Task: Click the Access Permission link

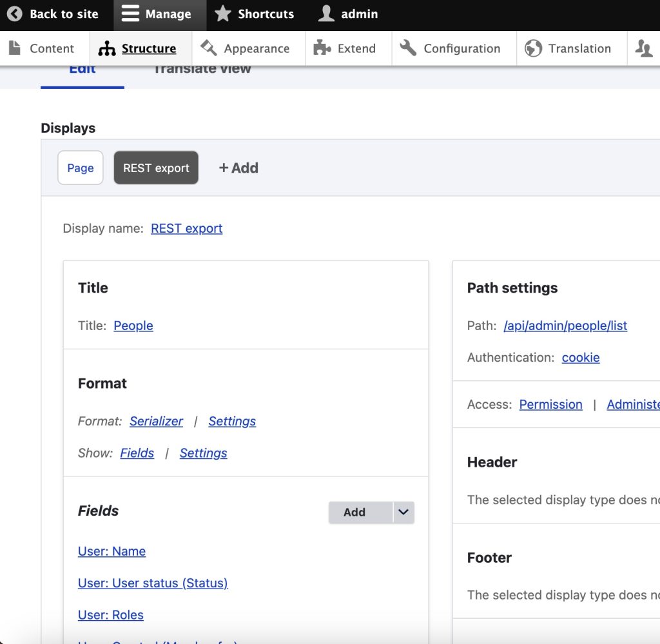Action: click(550, 404)
